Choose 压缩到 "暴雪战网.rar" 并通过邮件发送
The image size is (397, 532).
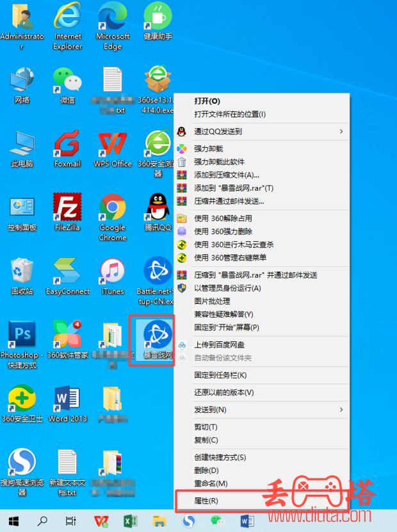coord(262,275)
